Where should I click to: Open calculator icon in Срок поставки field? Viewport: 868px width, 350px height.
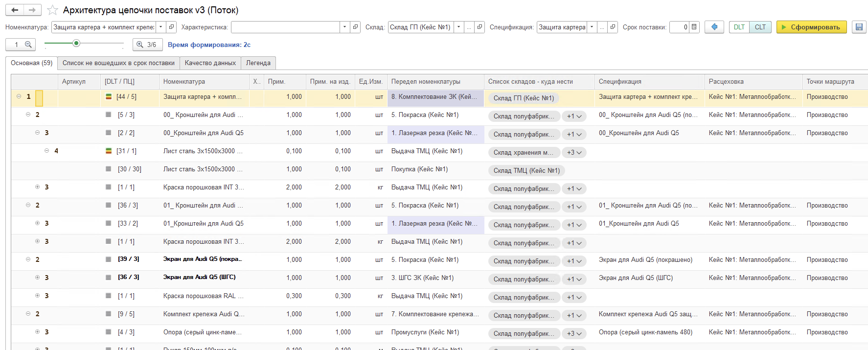[694, 27]
